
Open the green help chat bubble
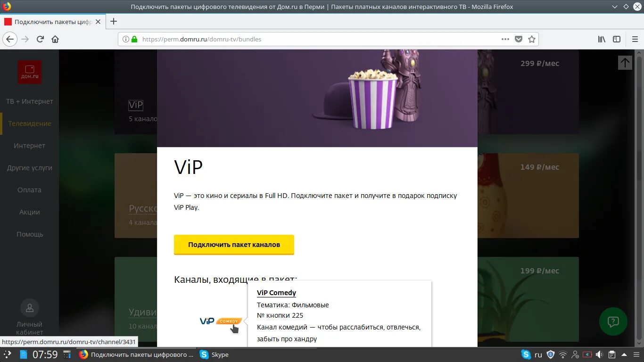(613, 321)
